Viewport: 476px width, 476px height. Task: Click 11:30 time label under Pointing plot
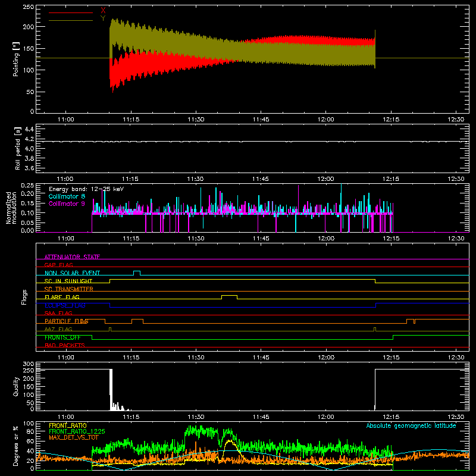pyautogui.click(x=196, y=120)
